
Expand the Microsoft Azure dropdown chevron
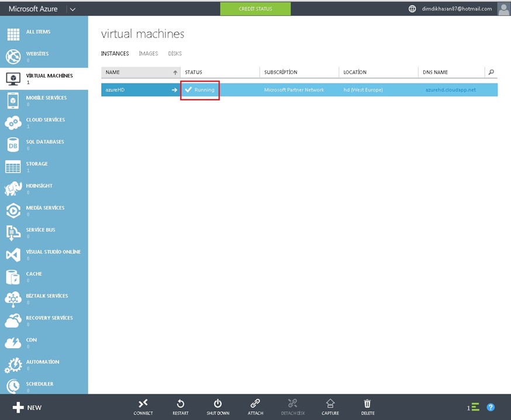click(72, 9)
